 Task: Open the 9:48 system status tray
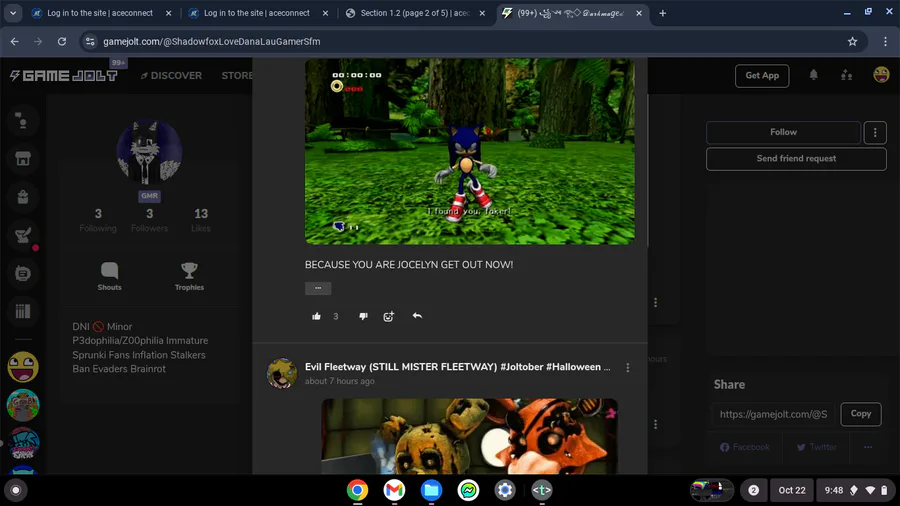click(x=855, y=491)
